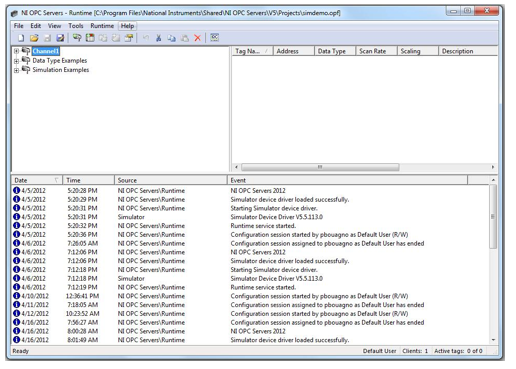Screen dimensions: 516x369
Task: Open the Help menu
Action: coord(127,26)
